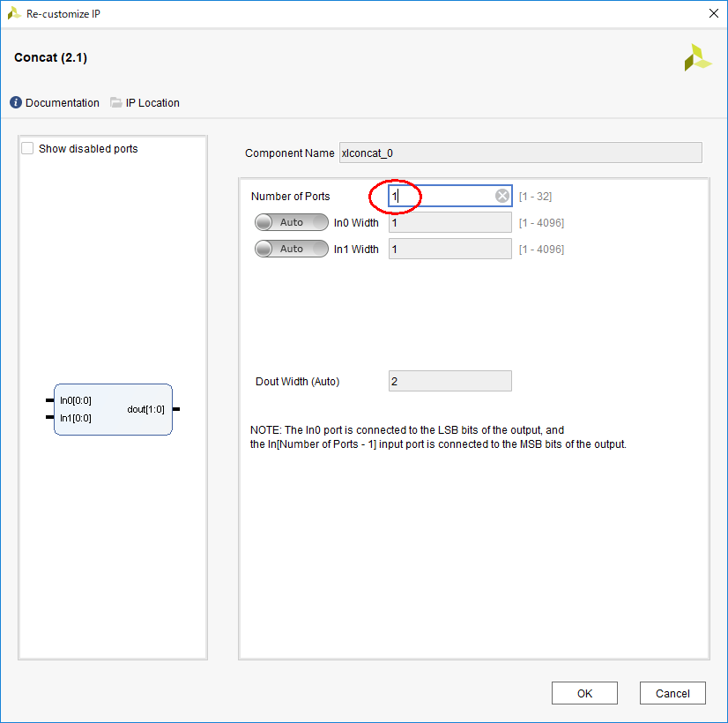Viewport: 728px width, 723px height.
Task: Toggle the Auto switch for In0 Width
Action: coord(291,222)
